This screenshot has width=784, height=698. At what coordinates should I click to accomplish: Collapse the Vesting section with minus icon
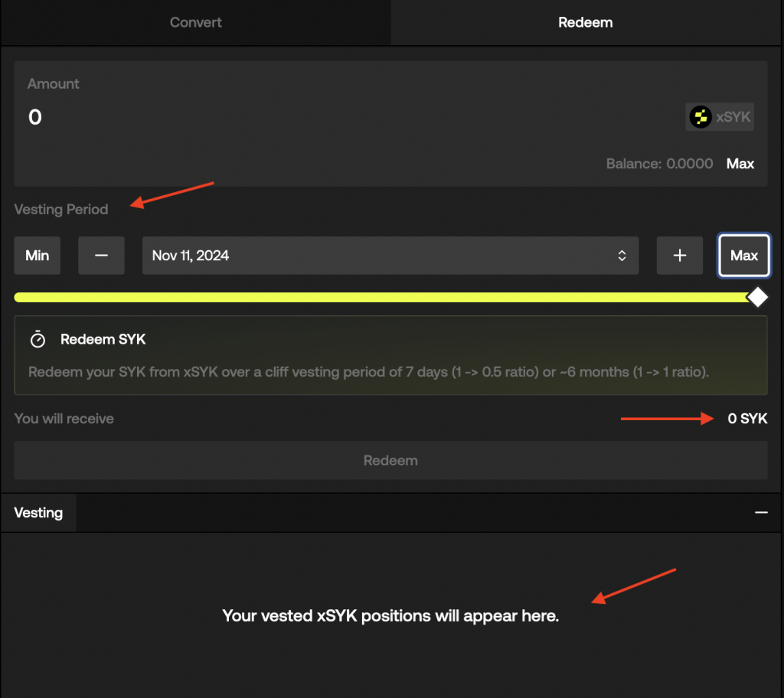tap(761, 513)
